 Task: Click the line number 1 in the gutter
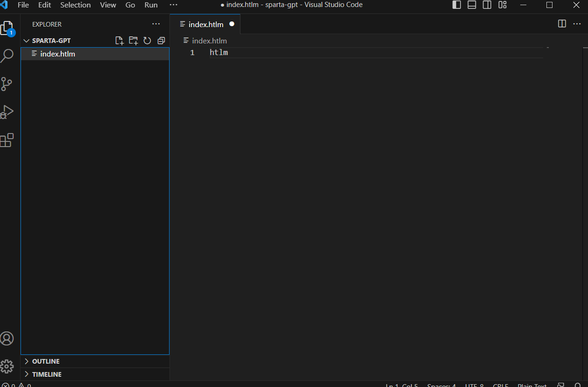point(192,53)
